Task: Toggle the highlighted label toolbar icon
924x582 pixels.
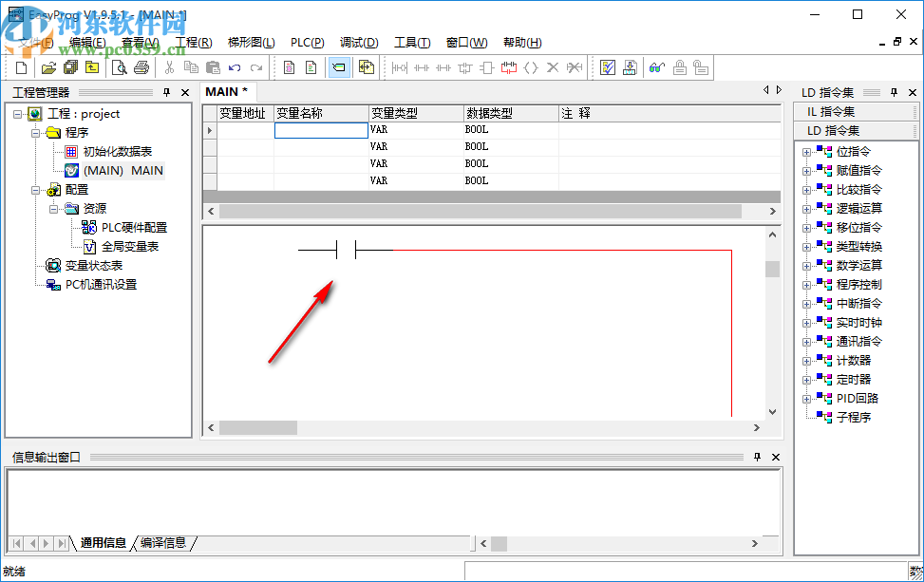Action: click(339, 67)
